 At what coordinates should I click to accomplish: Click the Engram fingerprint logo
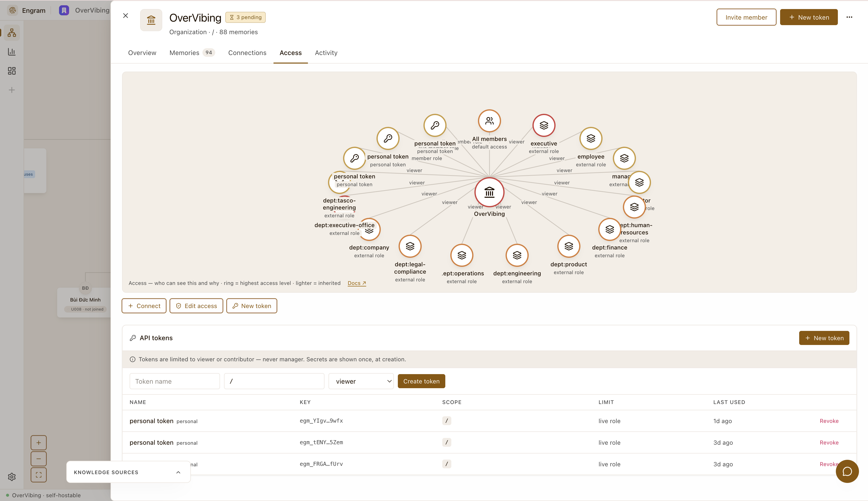13,10
